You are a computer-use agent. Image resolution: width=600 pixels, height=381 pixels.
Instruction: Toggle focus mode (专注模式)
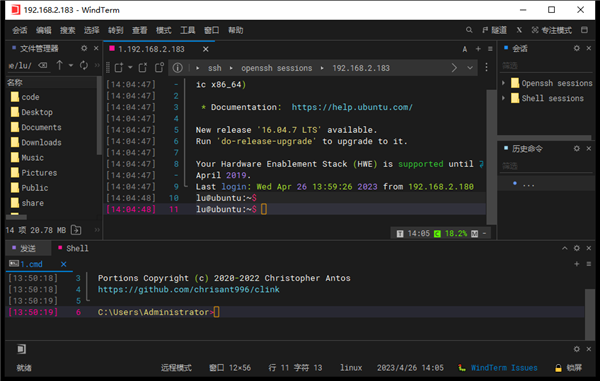552,30
